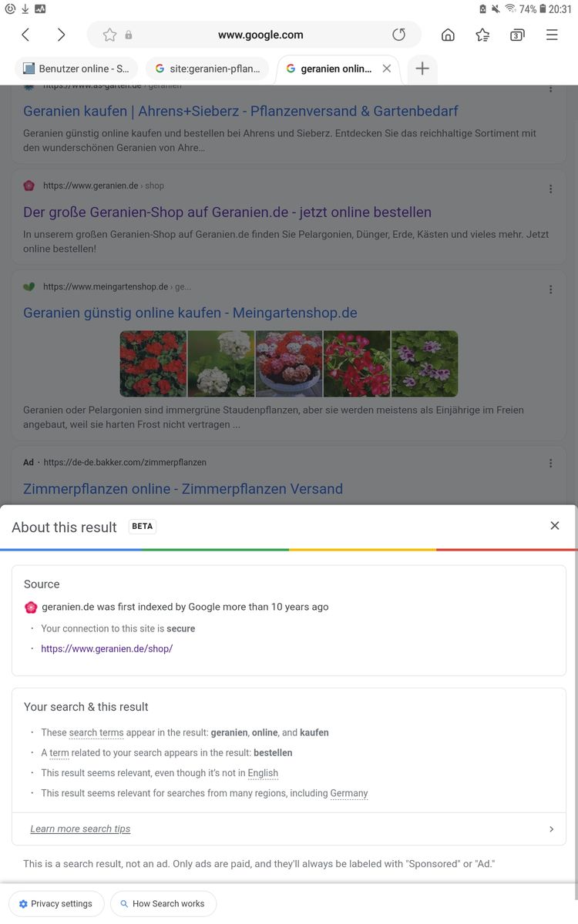Click the 'How Search works' button

(163, 904)
